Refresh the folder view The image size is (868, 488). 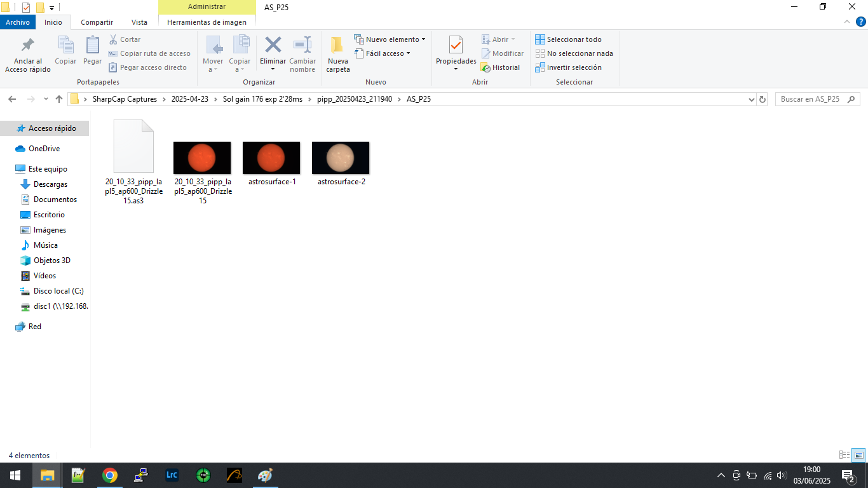(763, 100)
